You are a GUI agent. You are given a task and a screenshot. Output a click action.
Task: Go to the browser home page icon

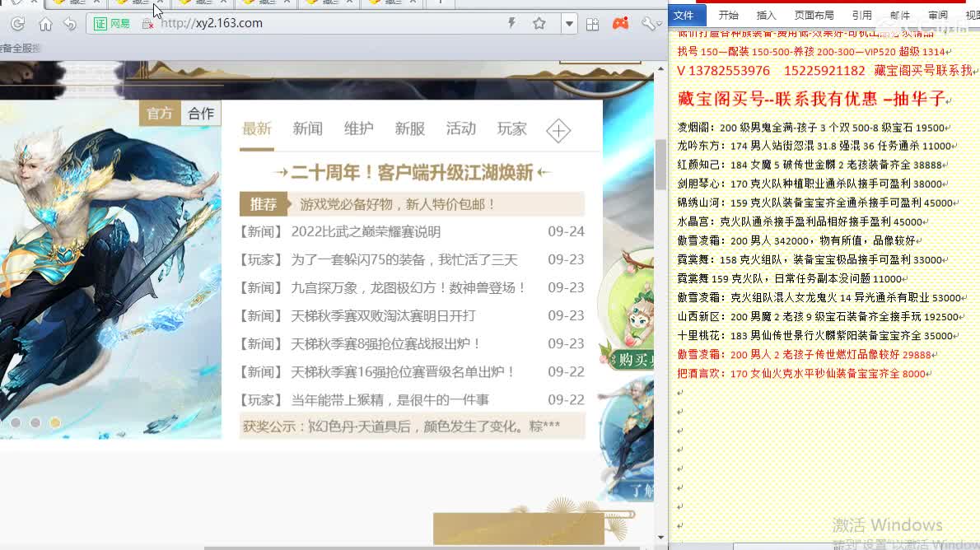45,24
